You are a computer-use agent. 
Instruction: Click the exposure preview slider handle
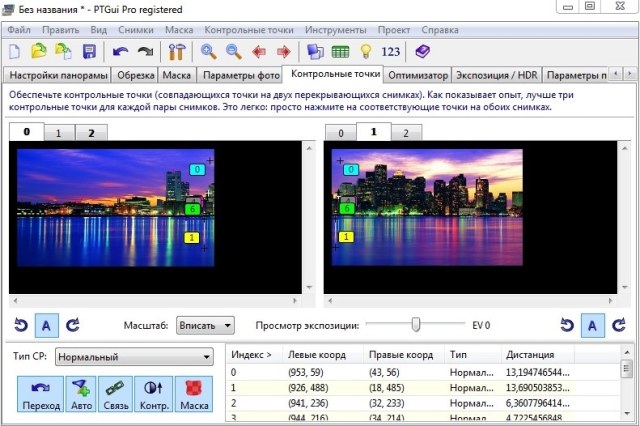[x=416, y=324]
